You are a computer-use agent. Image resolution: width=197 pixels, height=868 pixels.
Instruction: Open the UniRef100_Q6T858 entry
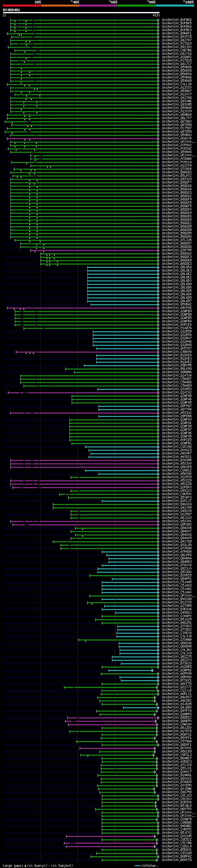[176, 125]
